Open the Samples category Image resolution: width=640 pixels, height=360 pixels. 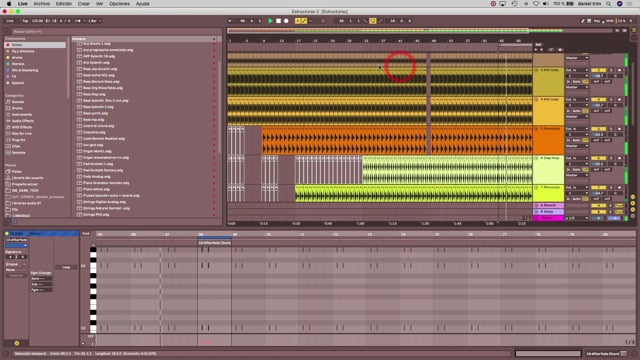pos(18,153)
